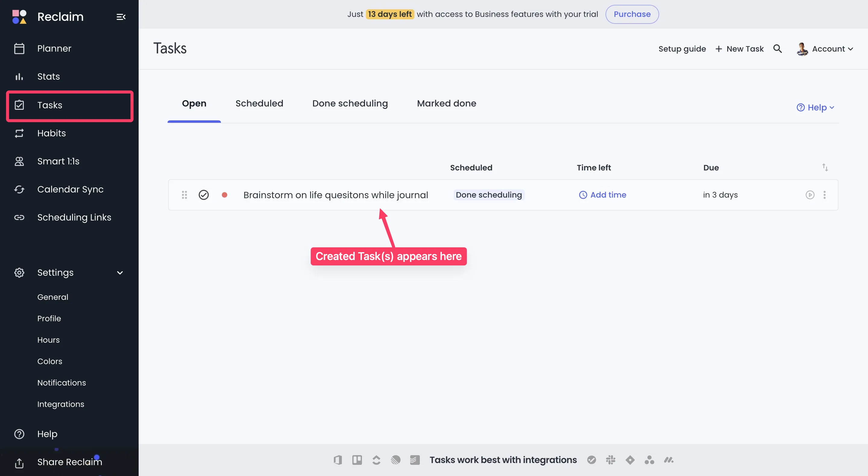Click Add time for the task

pos(602,195)
